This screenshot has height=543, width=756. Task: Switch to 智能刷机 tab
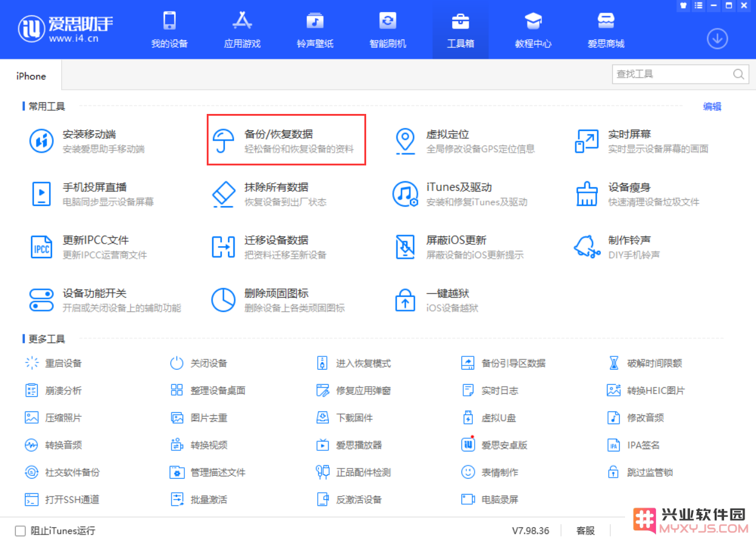coord(388,30)
